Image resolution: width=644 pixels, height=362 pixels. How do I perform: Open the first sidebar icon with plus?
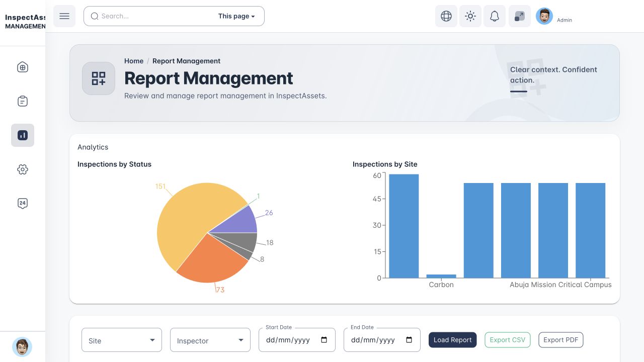[x=23, y=67]
